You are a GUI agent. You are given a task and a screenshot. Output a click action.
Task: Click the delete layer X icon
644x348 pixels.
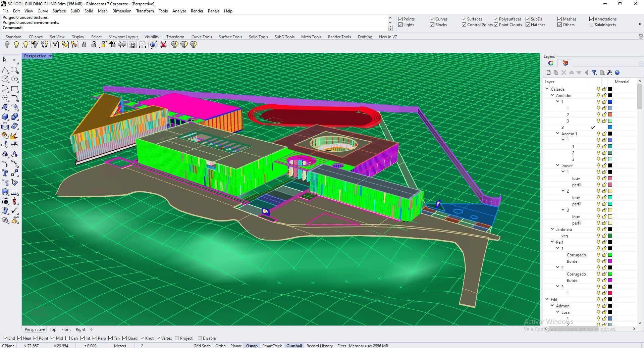coord(564,72)
